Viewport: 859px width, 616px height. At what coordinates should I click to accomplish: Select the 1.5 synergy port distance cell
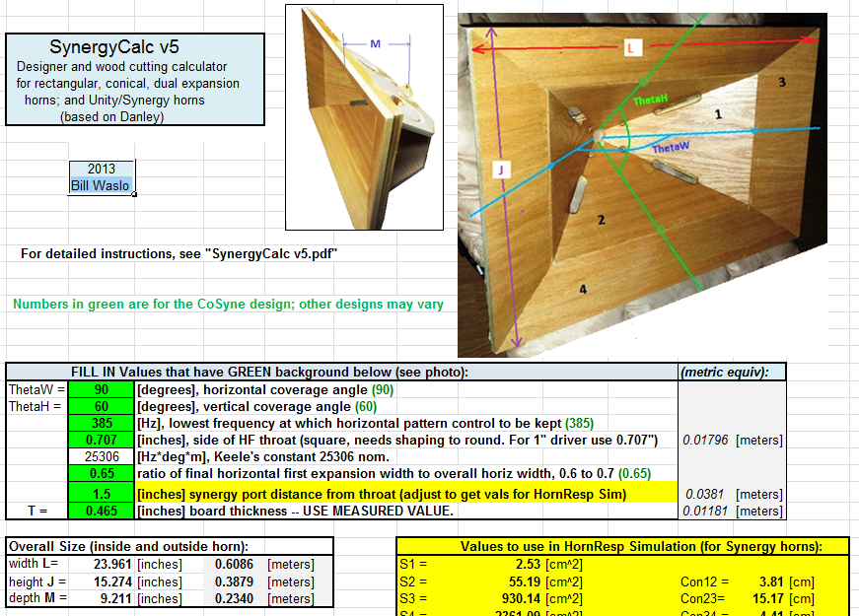click(101, 494)
